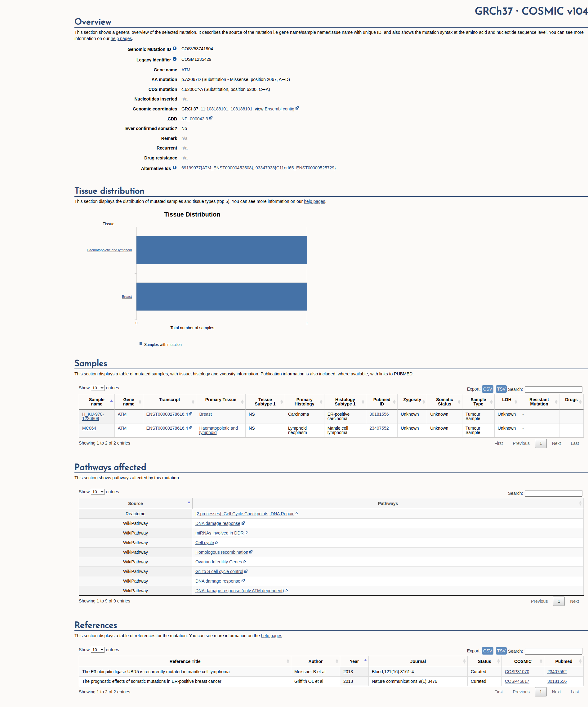588x707 pixels.
Task: Focus the Pathways table search field
Action: coord(553,493)
